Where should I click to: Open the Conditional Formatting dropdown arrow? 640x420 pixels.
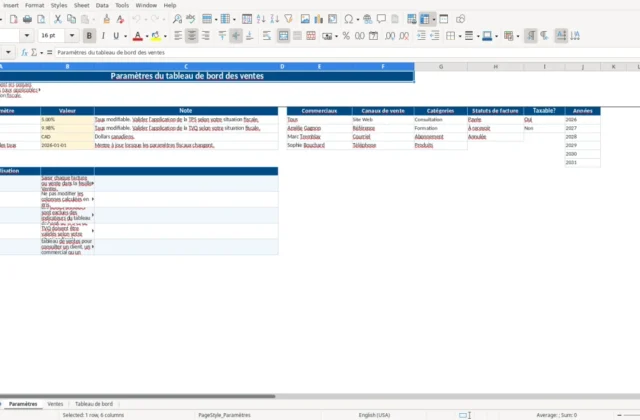coord(518,36)
